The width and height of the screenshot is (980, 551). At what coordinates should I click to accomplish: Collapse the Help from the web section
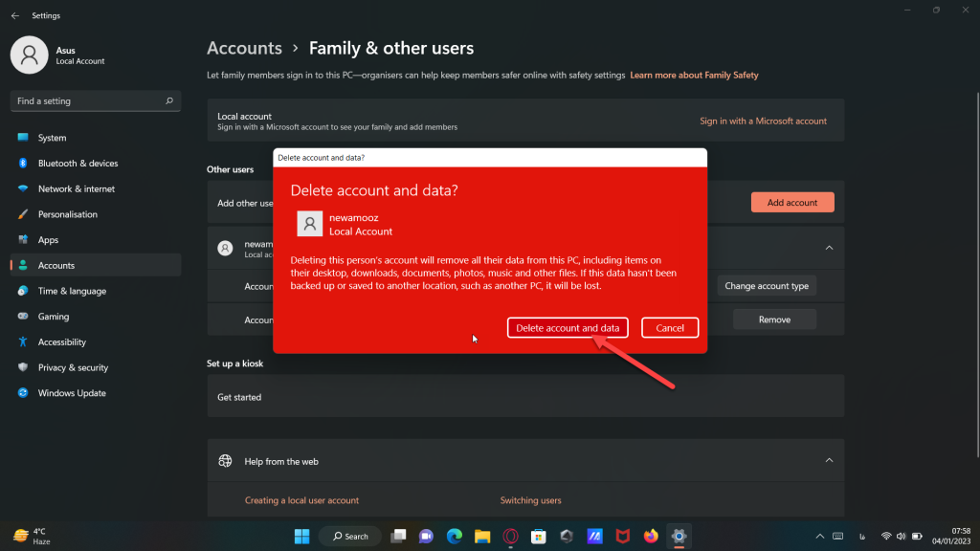tap(828, 460)
